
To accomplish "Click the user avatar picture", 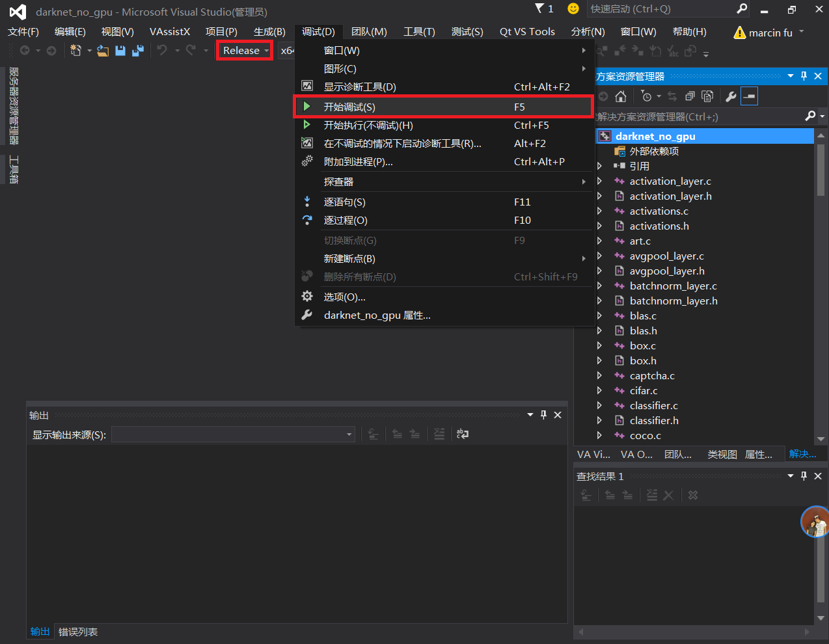I will point(815,522).
